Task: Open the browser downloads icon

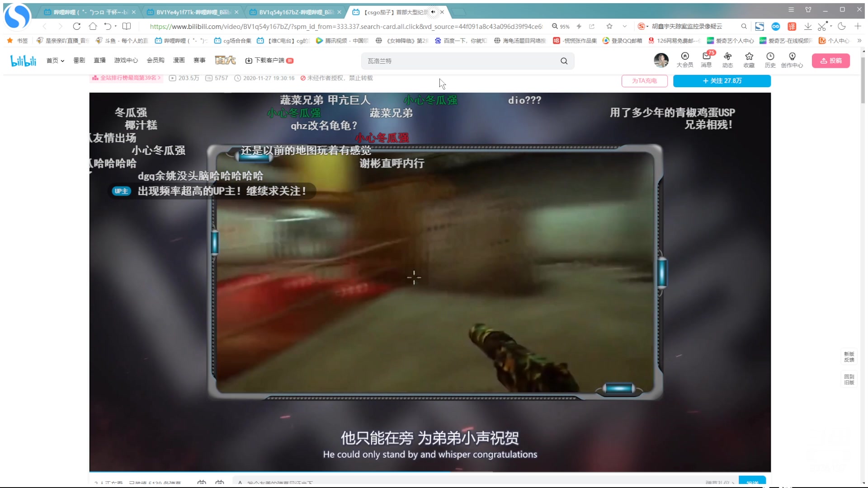Action: 808,26
